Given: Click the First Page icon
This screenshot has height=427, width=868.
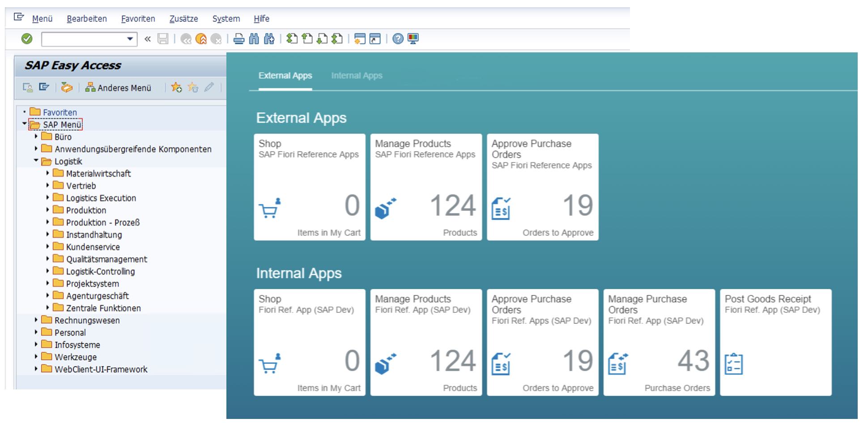Looking at the screenshot, I should coord(292,39).
